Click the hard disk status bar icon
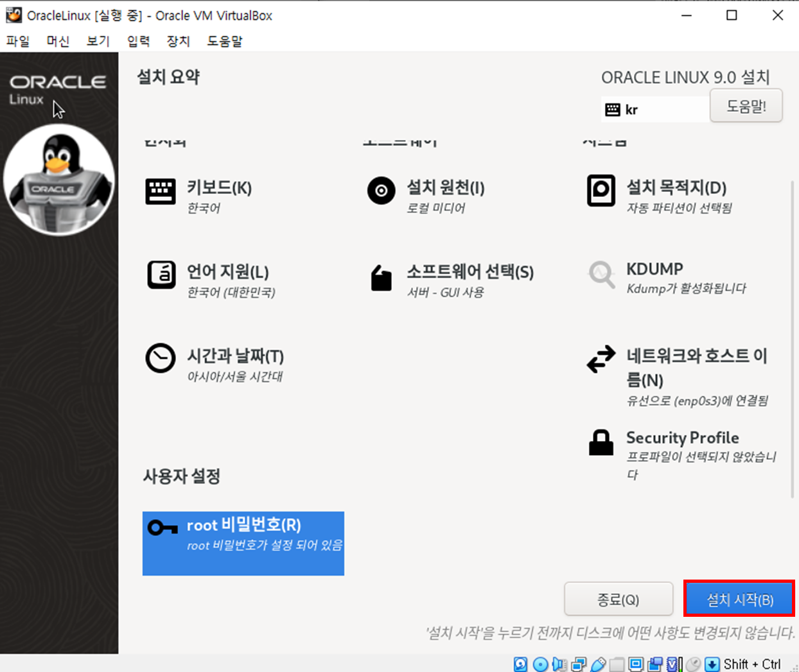The image size is (799, 672). [520, 664]
